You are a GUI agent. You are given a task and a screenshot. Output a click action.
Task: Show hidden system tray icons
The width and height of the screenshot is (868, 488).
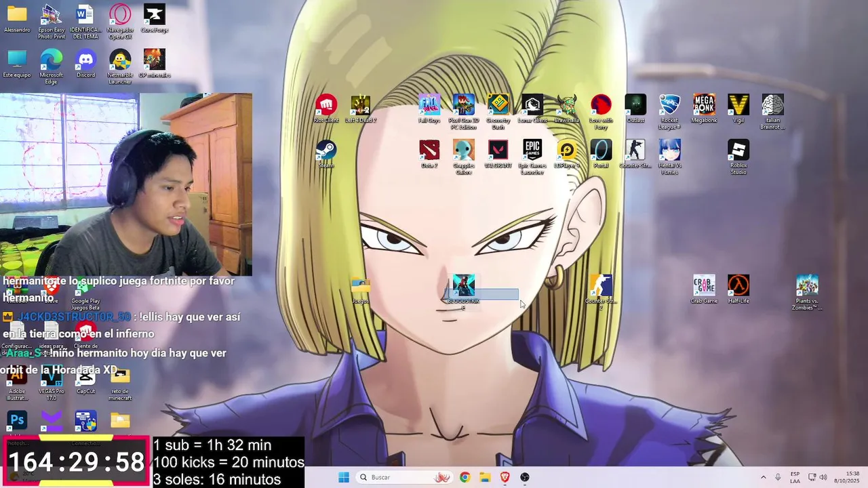pos(763,477)
